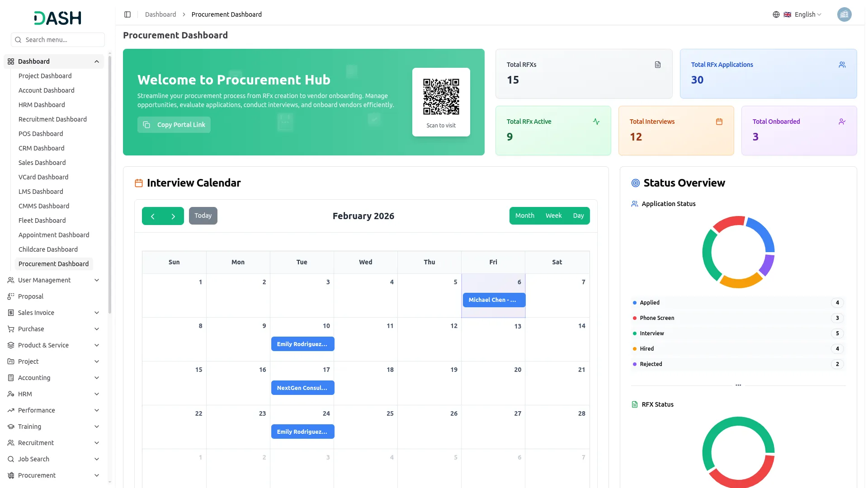Click the Copy Portal Link button
Viewport: 868px width, 488px height.
click(x=174, y=125)
